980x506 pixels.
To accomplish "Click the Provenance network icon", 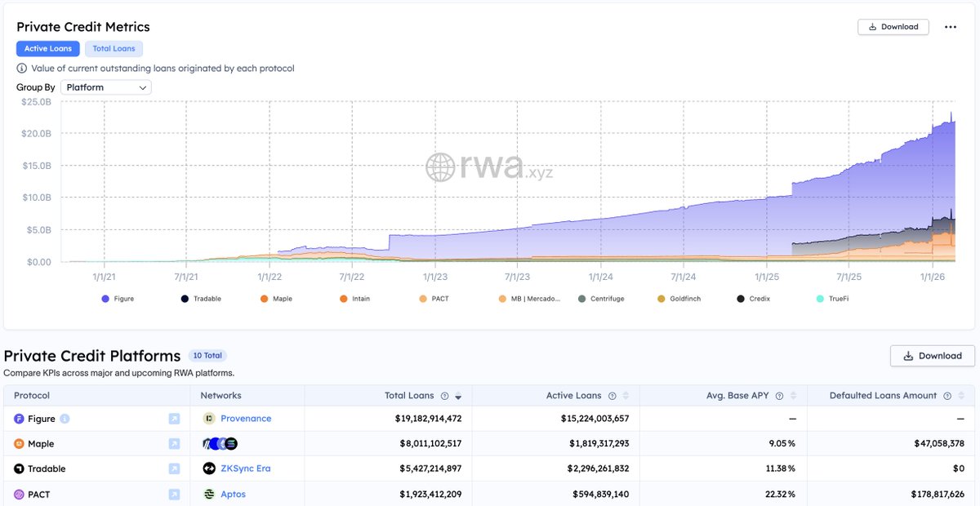I will (209, 419).
